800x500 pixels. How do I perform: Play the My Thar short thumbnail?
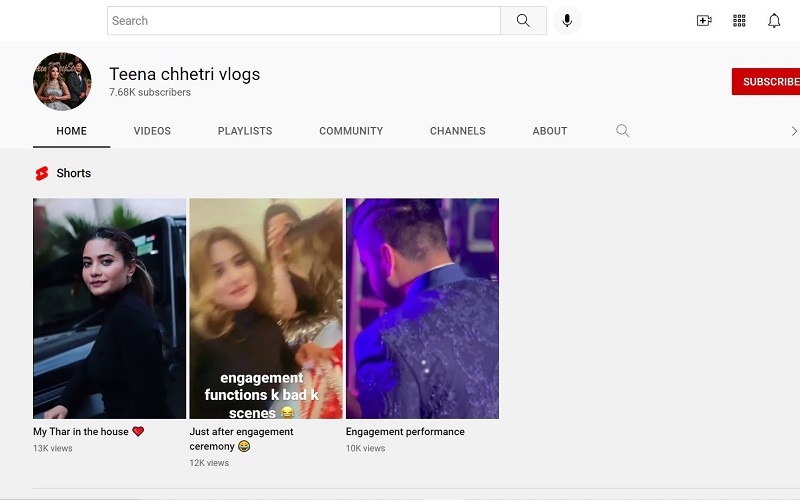[x=110, y=309]
